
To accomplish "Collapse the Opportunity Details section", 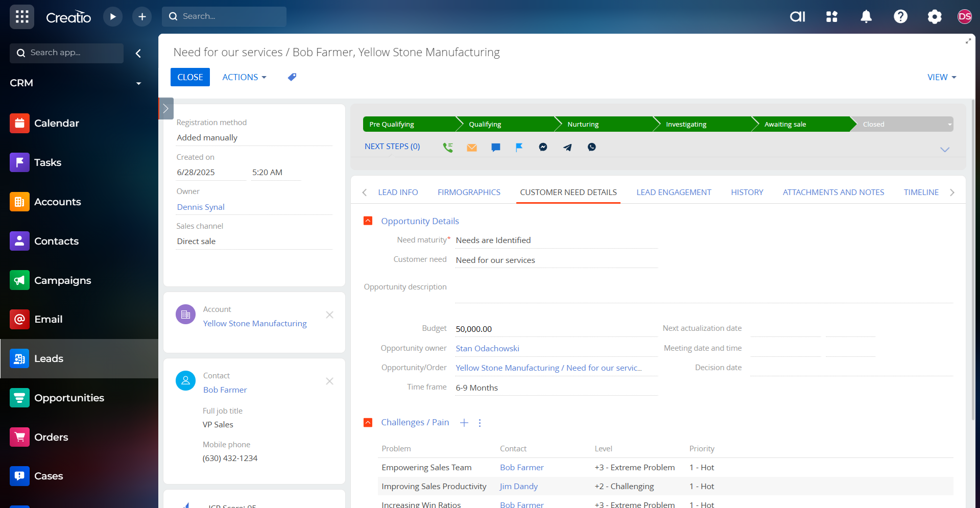I will click(368, 221).
